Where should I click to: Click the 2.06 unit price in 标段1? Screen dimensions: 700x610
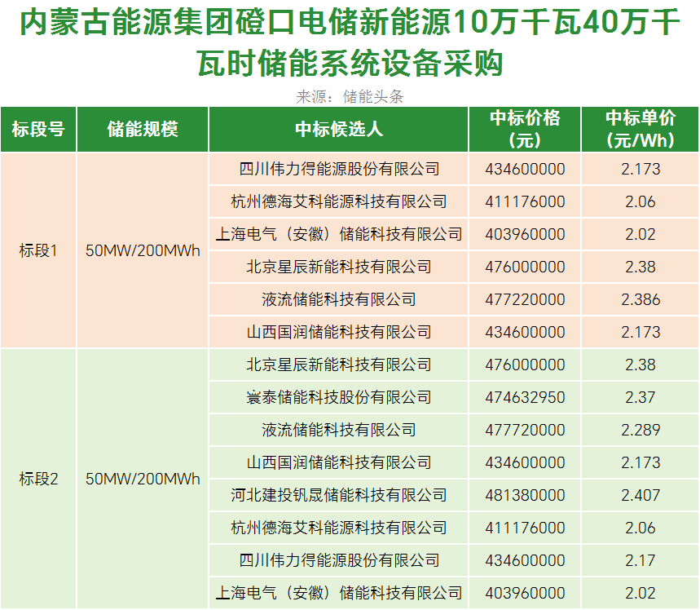pos(641,201)
